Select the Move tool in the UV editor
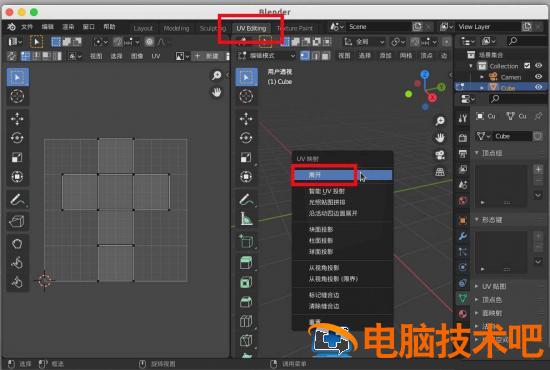 tap(17, 119)
